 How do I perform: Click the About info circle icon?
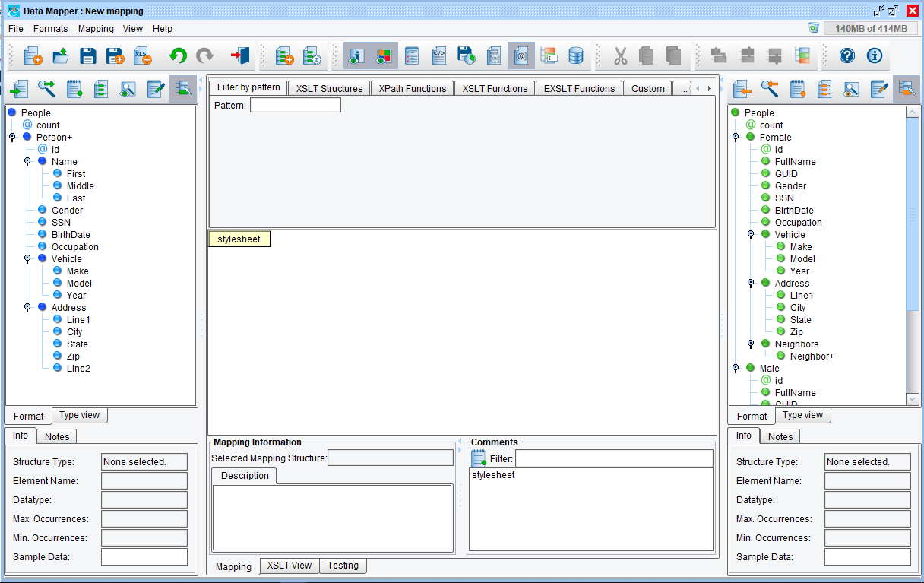[x=875, y=55]
